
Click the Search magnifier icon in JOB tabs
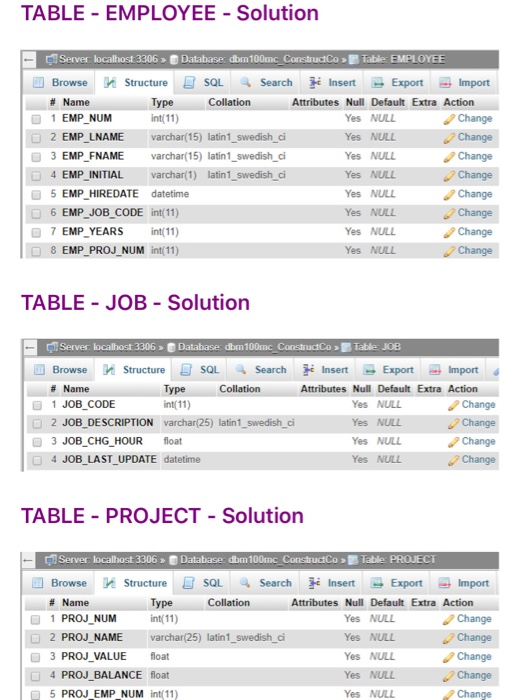click(x=241, y=370)
